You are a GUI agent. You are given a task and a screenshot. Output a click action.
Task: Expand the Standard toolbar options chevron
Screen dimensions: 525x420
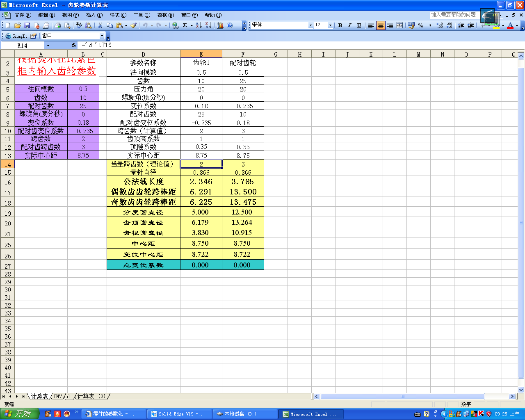point(244,25)
